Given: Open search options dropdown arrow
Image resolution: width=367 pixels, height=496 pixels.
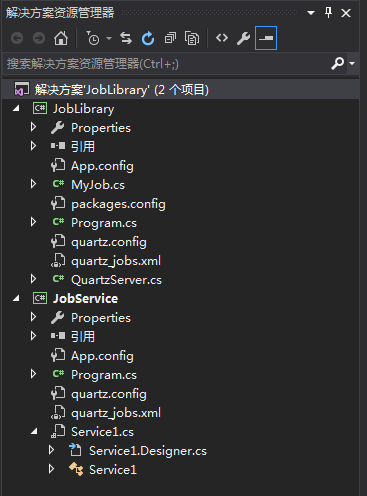Looking at the screenshot, I should click(x=352, y=63).
